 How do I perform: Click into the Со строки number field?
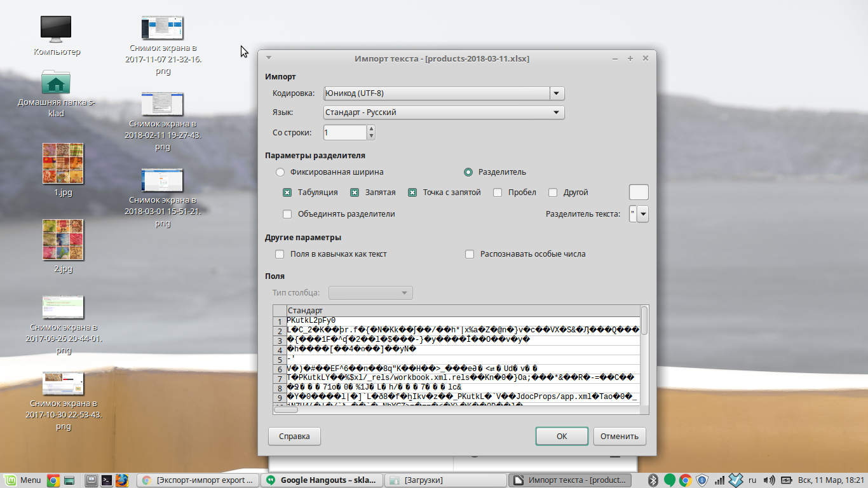[344, 132]
